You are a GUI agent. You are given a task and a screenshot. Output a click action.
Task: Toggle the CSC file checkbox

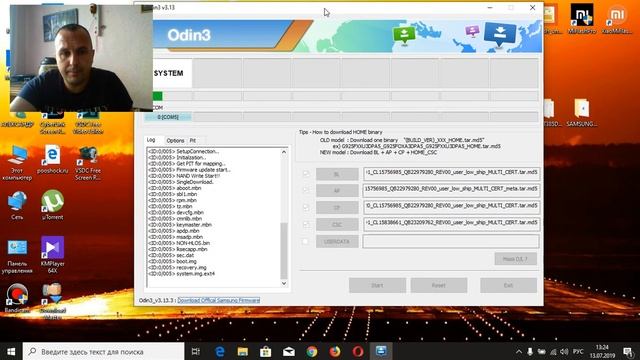tap(306, 224)
